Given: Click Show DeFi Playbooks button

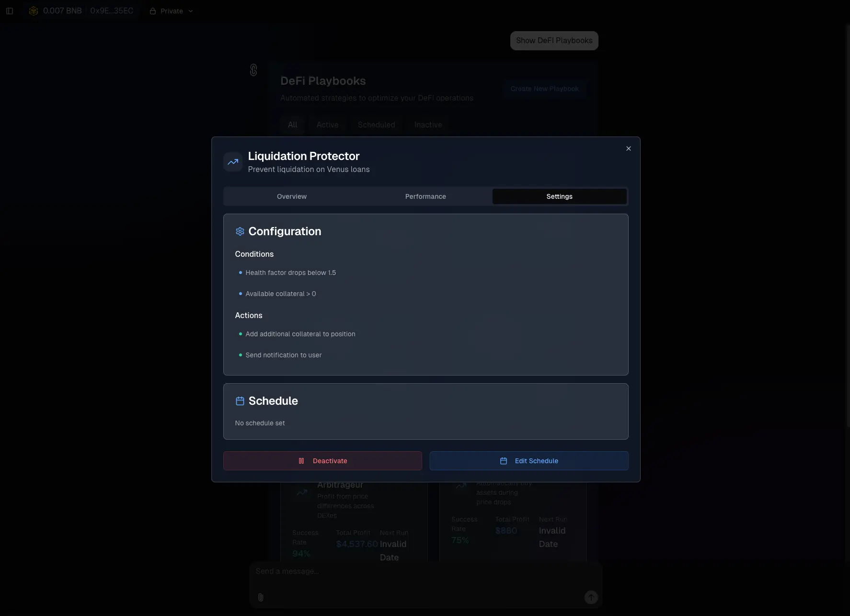Looking at the screenshot, I should pyautogui.click(x=554, y=41).
